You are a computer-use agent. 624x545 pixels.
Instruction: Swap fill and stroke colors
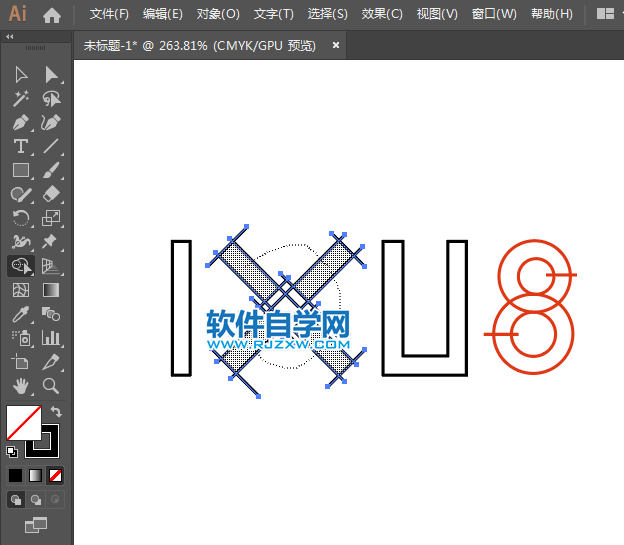coord(56,411)
